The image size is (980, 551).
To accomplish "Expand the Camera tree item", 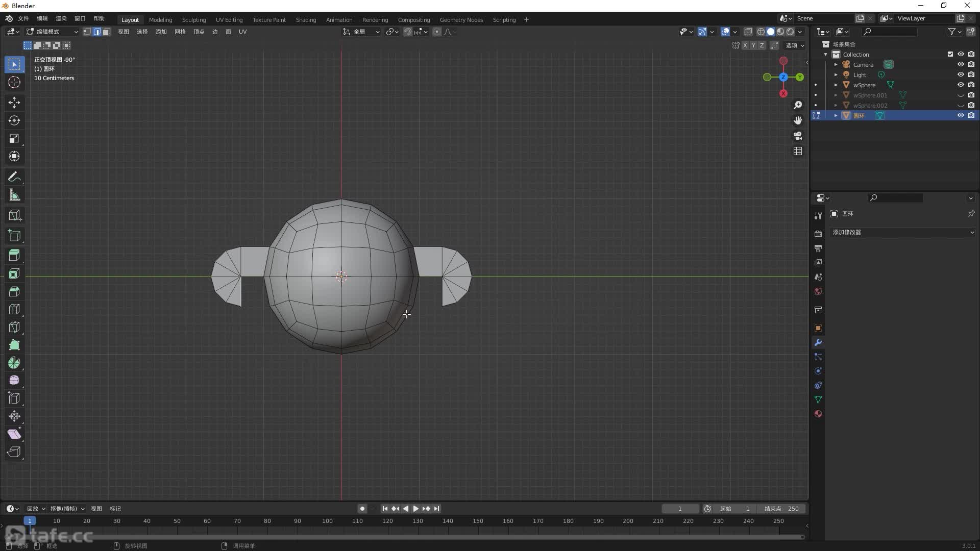I will click(x=836, y=64).
